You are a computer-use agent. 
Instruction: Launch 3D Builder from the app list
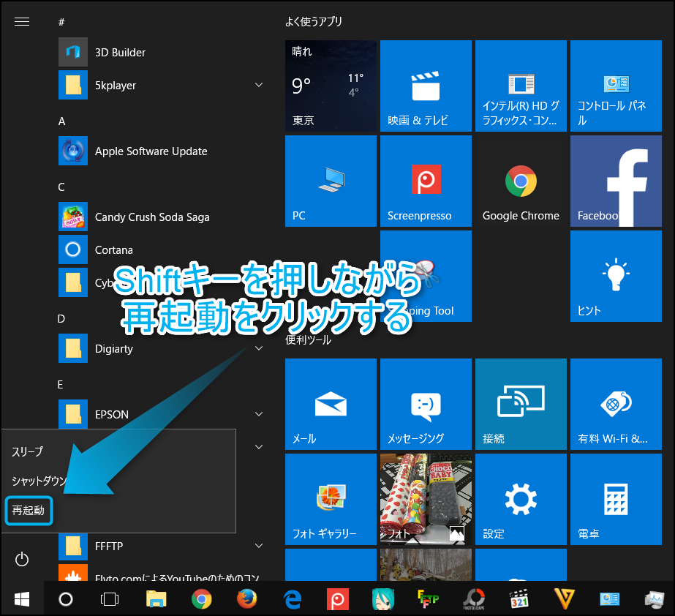click(120, 53)
